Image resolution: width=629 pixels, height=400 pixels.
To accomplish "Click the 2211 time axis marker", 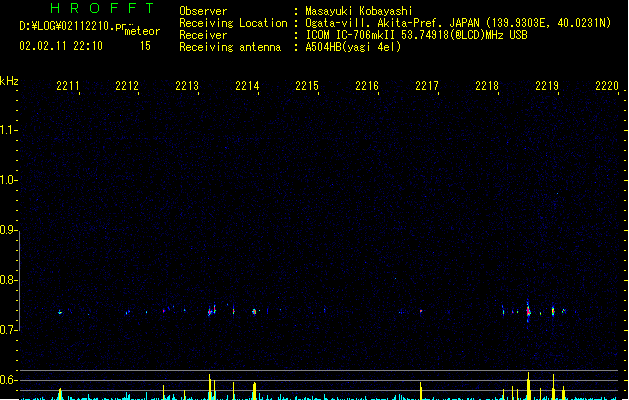I will tap(68, 86).
